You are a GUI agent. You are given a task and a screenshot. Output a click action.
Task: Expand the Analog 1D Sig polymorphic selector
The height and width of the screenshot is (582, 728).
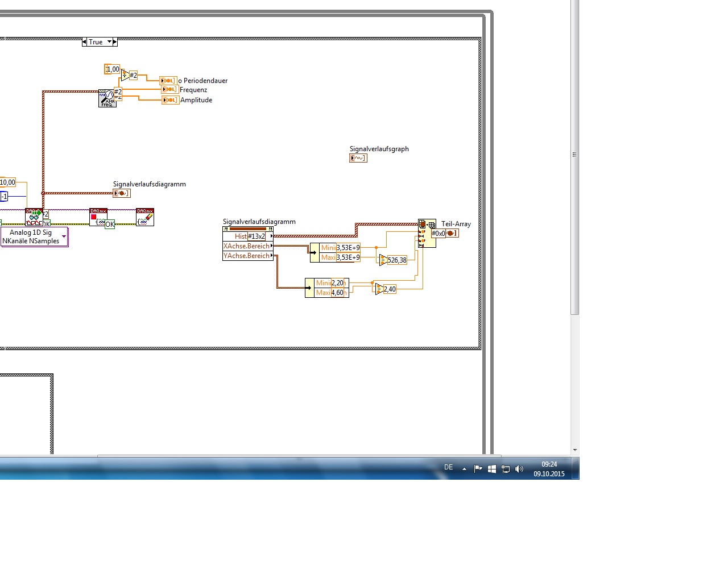[64, 236]
